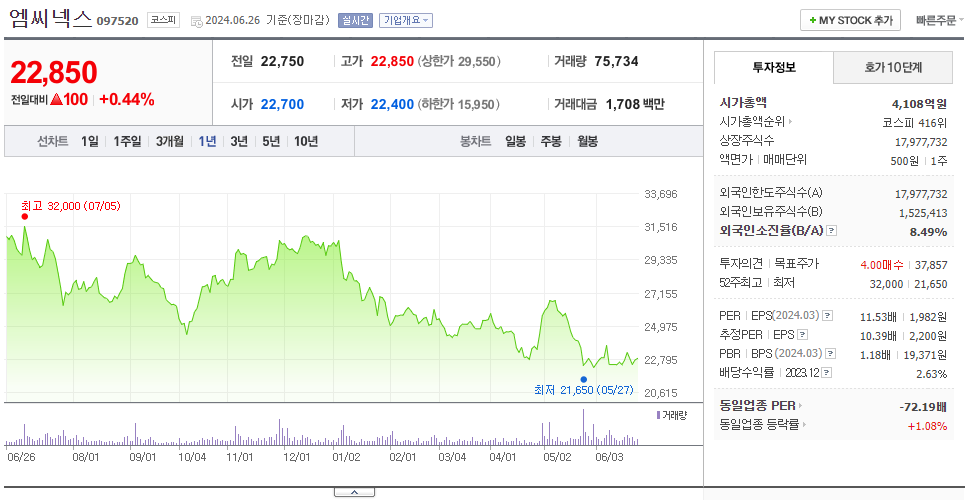Click the 거래대금 value 1,708 백만
The image size is (968, 500).
click(635, 104)
